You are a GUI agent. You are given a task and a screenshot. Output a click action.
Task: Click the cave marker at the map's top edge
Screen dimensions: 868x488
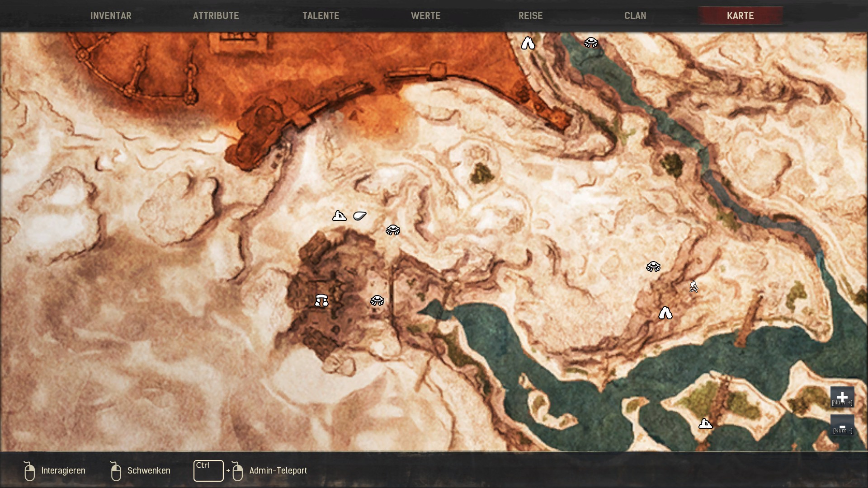click(x=528, y=43)
